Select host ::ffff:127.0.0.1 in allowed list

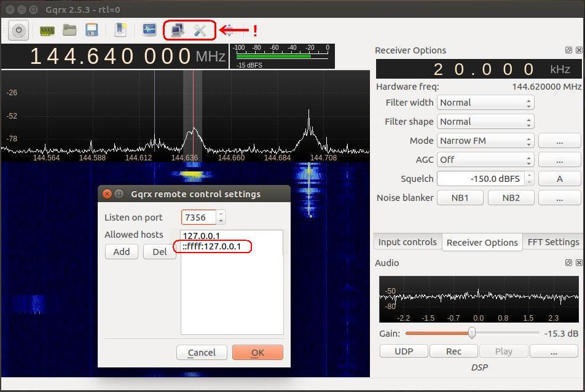(212, 246)
